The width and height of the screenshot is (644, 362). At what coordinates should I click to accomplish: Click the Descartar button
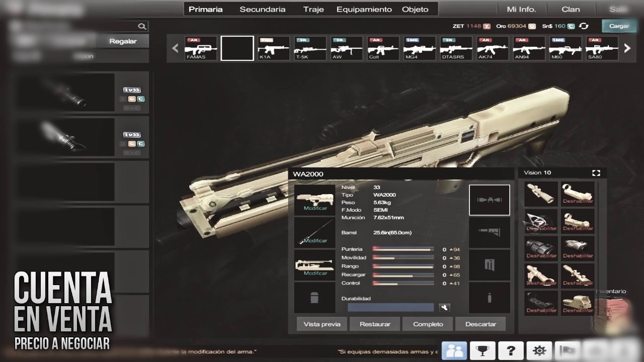tap(480, 324)
